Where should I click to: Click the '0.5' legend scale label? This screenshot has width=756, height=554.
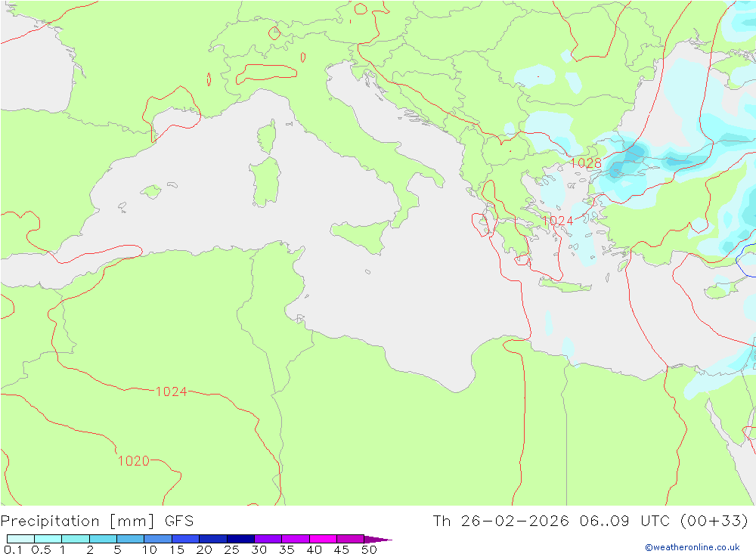41,549
